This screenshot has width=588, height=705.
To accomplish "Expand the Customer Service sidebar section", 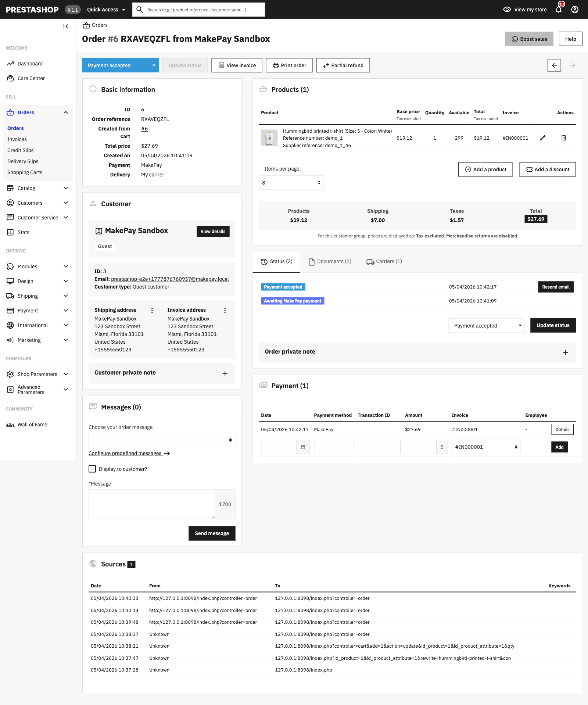I will (x=66, y=218).
